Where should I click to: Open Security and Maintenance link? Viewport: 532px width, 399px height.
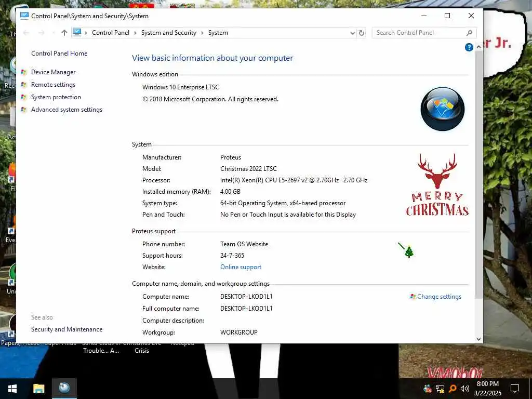(67, 329)
